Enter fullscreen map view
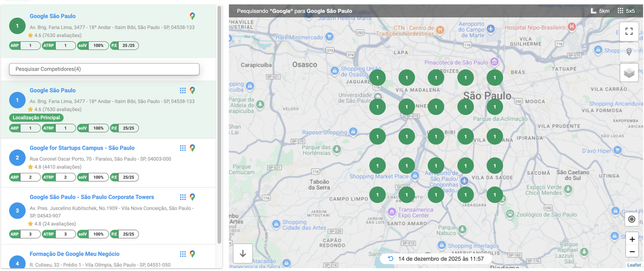Image resolution: width=644 pixels, height=271 pixels. (629, 31)
